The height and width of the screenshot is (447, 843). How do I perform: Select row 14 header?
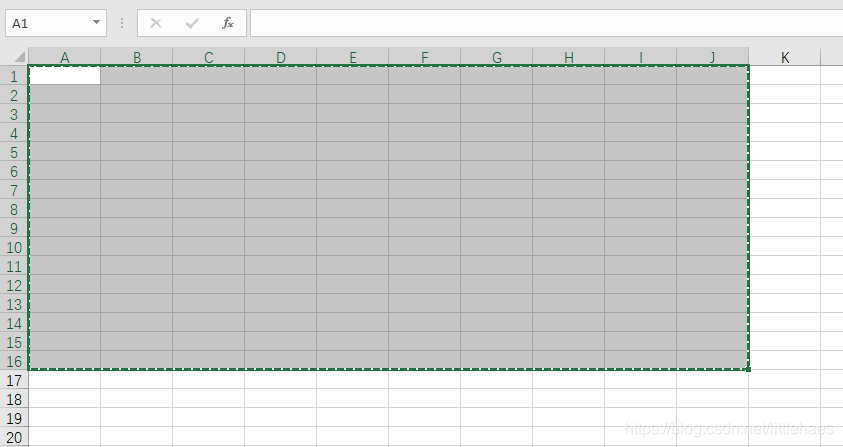[14, 323]
